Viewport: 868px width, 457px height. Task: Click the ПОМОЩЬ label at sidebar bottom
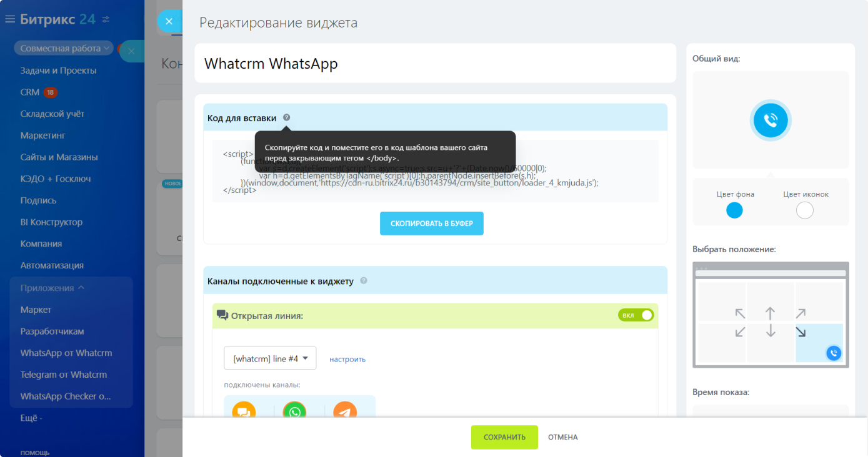(34, 453)
